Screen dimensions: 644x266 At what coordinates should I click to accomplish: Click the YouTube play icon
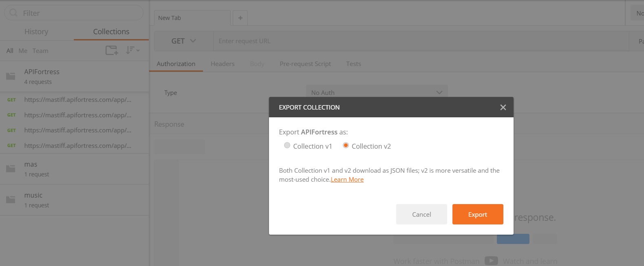coord(491,261)
